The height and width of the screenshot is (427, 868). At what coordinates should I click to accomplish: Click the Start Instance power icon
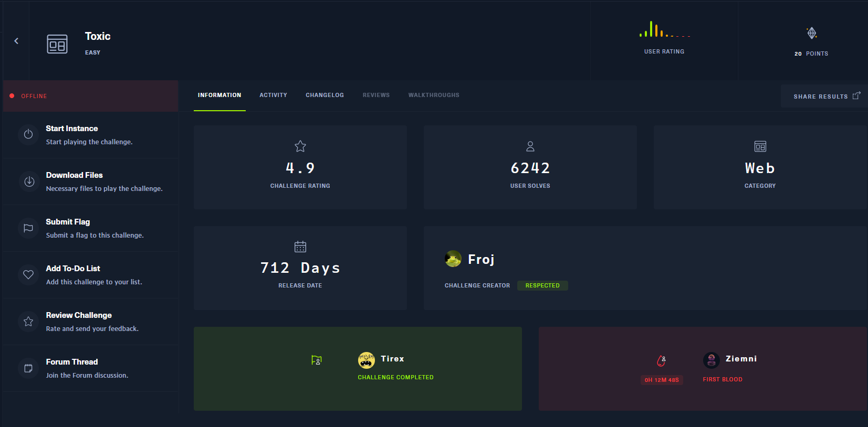tap(28, 134)
